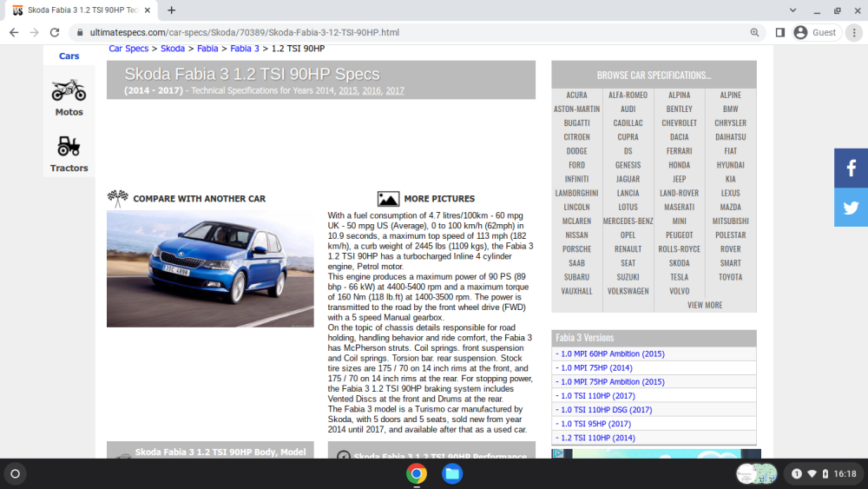Click the ad info icon on banner

(x=558, y=453)
